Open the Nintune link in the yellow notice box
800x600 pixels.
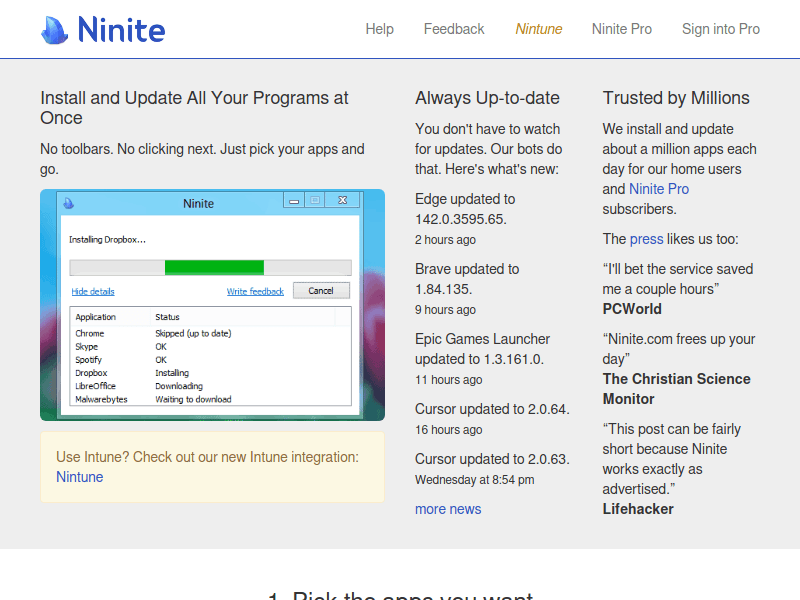pyautogui.click(x=79, y=477)
